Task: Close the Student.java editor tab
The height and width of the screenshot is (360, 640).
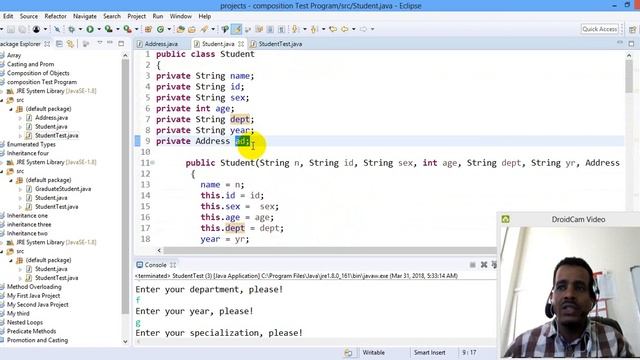Action: (x=241, y=44)
